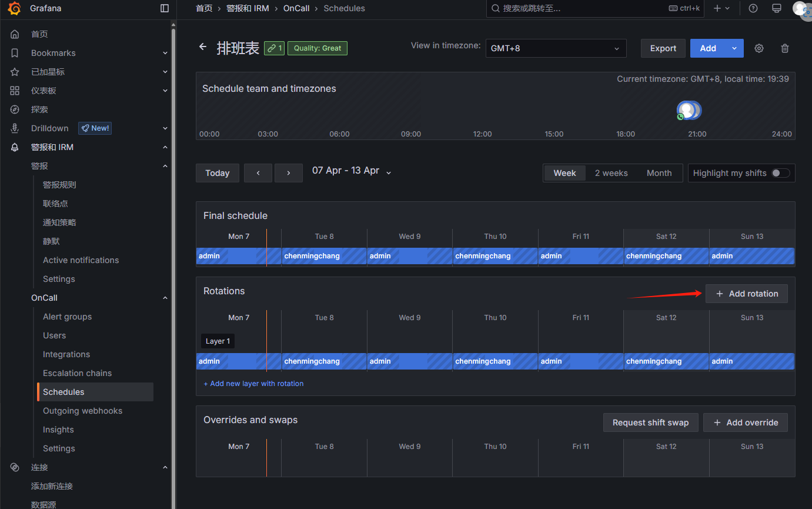This screenshot has height=509, width=812.
Task: Click the Layer 1 label in Rotations
Action: [x=218, y=341]
